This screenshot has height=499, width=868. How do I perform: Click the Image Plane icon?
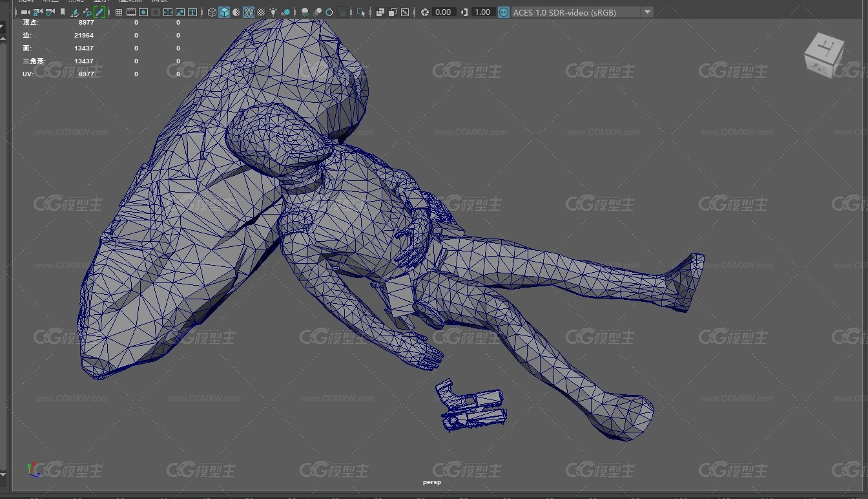[75, 12]
